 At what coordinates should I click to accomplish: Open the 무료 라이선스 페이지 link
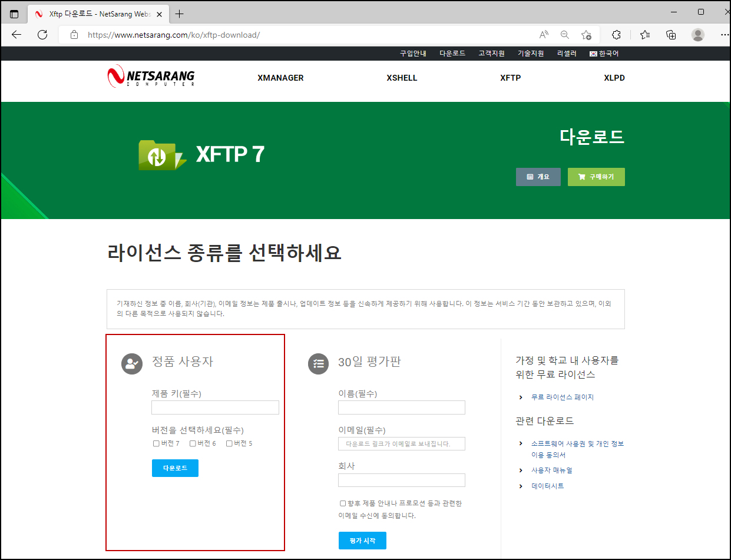click(x=563, y=397)
